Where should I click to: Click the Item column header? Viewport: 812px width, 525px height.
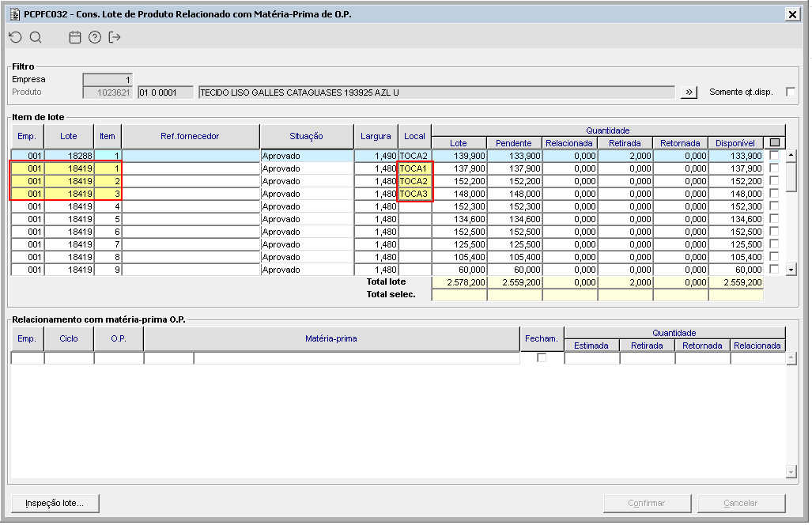pyautogui.click(x=108, y=136)
